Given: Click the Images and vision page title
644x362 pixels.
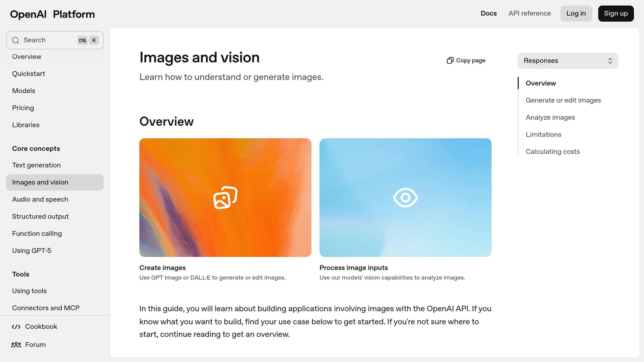Looking at the screenshot, I should click(x=199, y=58).
